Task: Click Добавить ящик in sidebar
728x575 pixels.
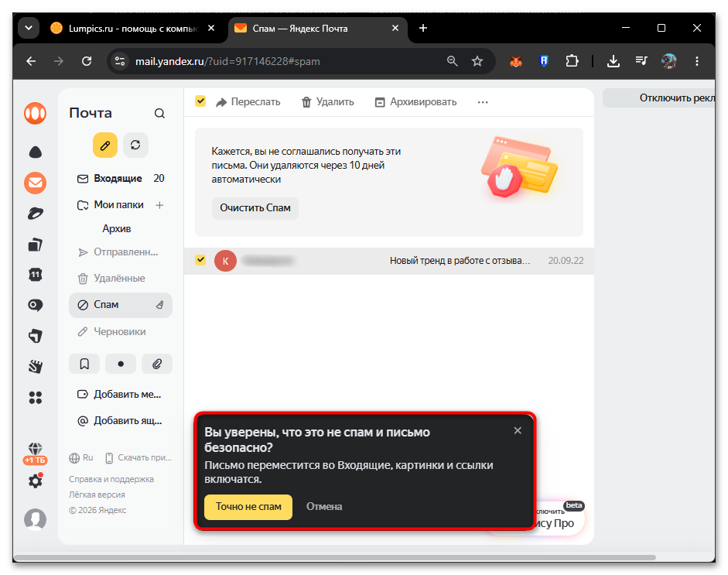Action: pyautogui.click(x=121, y=421)
